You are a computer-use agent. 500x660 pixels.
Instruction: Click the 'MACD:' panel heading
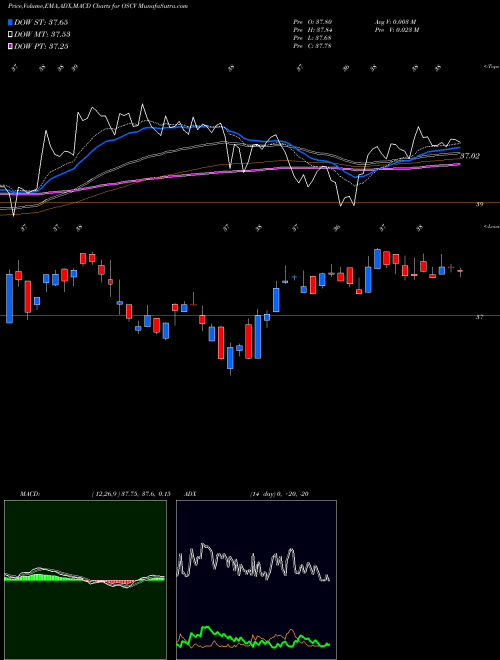pos(30,494)
